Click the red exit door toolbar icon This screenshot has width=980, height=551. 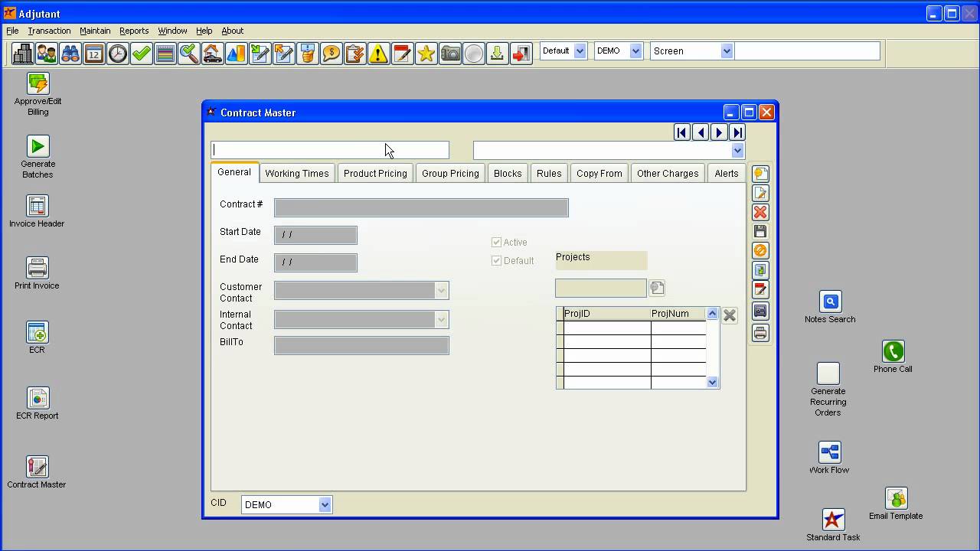521,54
